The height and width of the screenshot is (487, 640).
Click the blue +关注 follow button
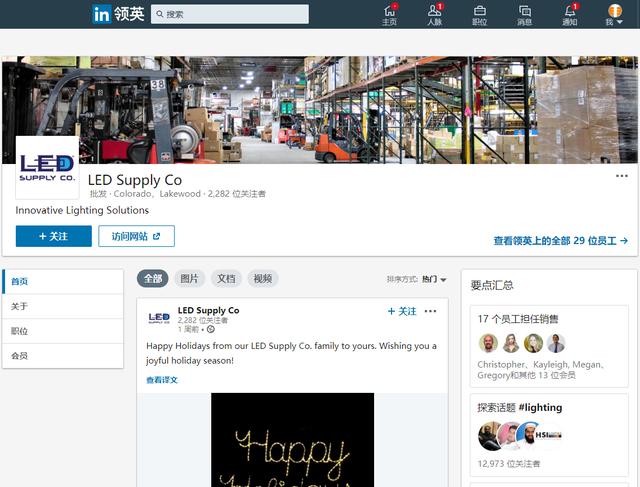coord(53,236)
